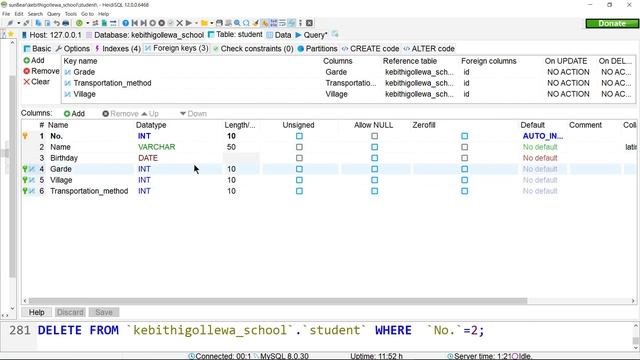The height and width of the screenshot is (360, 640).
Task: Click the magnifier find-text toolbar icon
Action: tap(237, 23)
